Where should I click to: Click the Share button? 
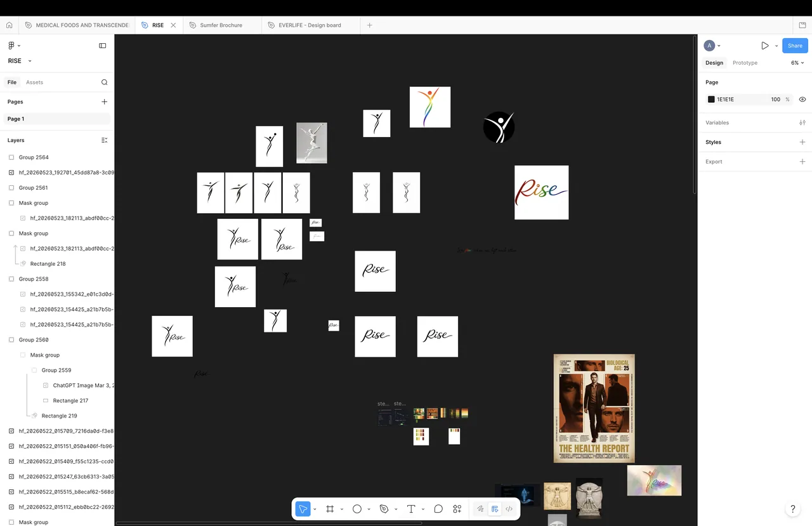[795, 46]
